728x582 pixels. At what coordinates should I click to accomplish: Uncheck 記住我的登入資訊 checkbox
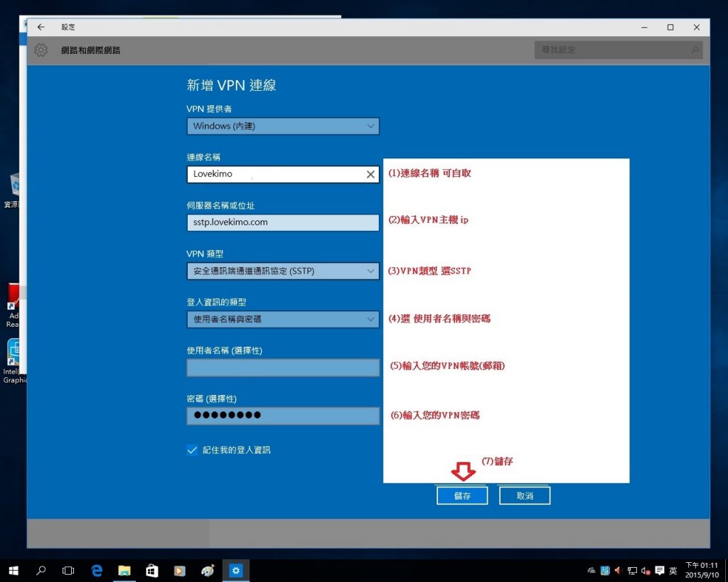192,450
